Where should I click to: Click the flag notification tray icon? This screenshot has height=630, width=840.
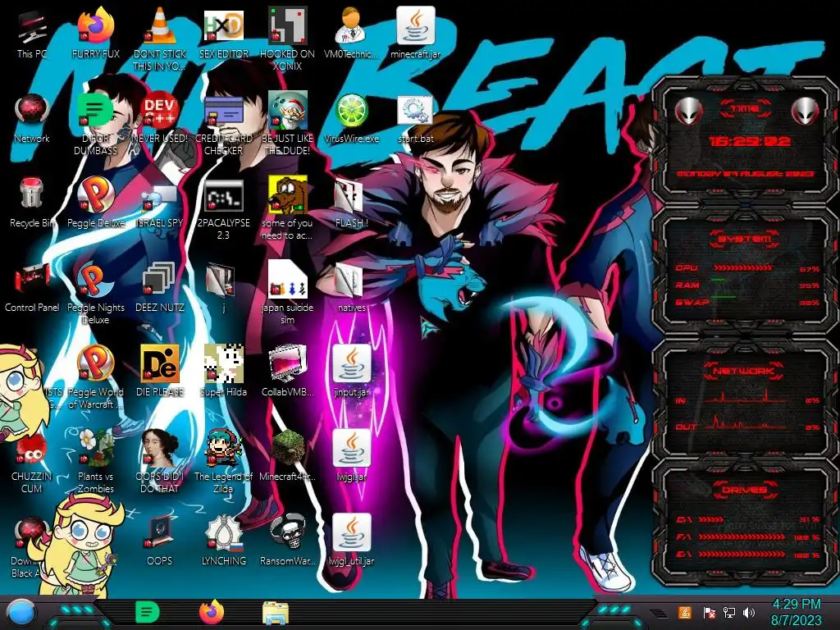coord(709,612)
